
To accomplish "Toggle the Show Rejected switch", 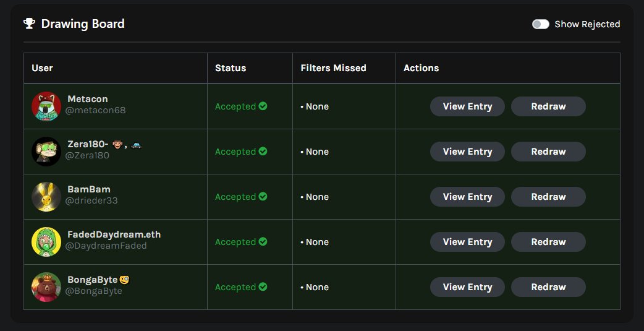I will click(541, 24).
